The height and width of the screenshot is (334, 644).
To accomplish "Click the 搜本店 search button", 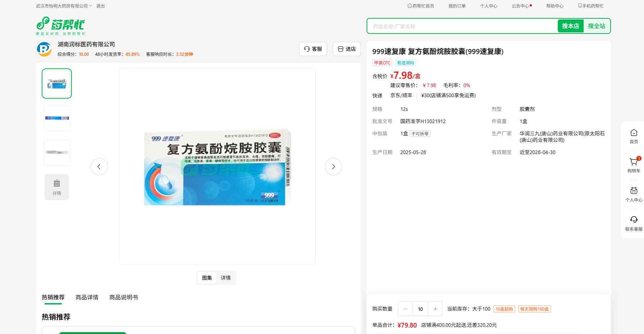I will (x=570, y=26).
